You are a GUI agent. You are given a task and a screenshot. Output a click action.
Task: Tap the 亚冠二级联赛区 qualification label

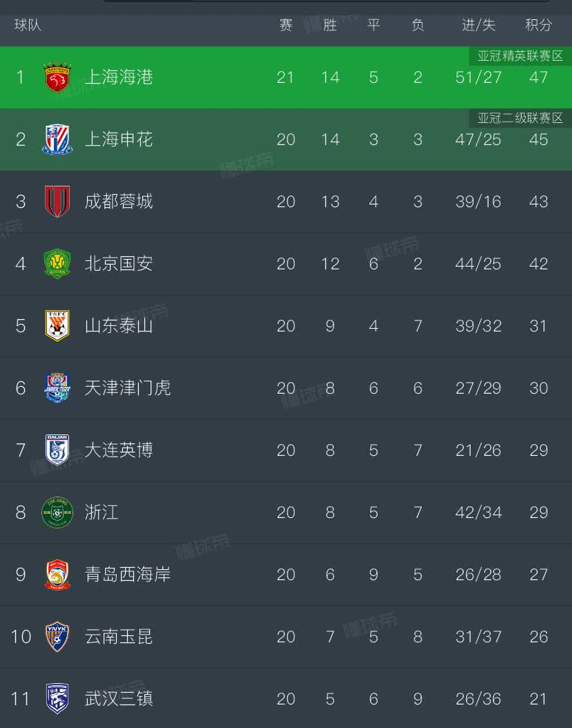pyautogui.click(x=520, y=118)
